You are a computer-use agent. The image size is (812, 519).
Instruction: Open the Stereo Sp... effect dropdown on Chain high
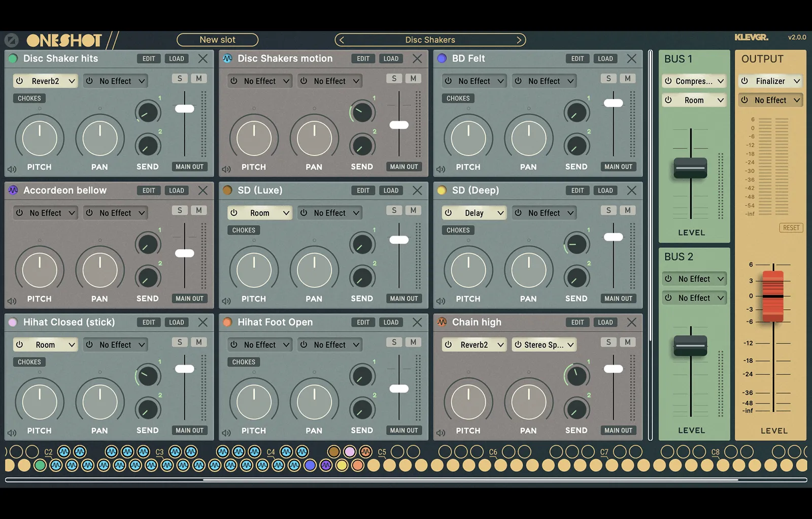point(544,344)
